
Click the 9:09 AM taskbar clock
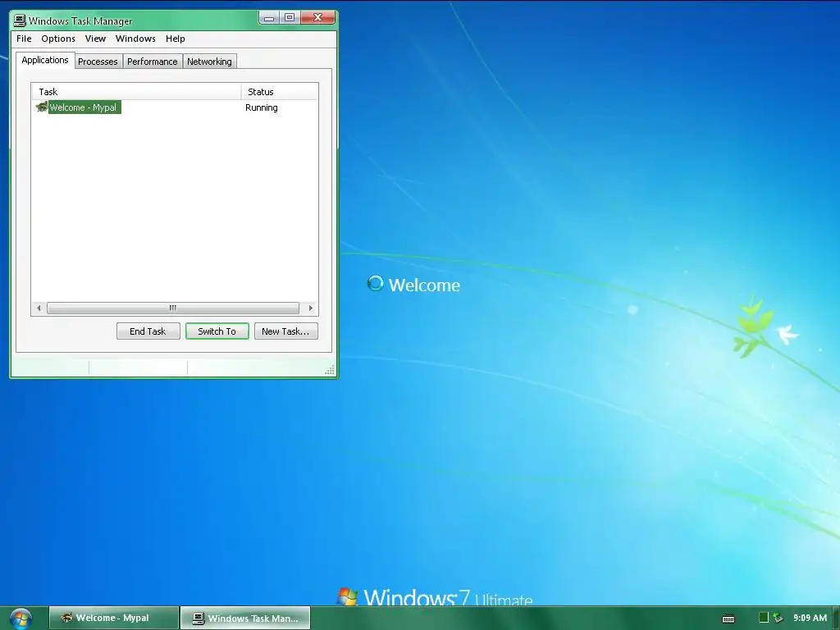[810, 618]
